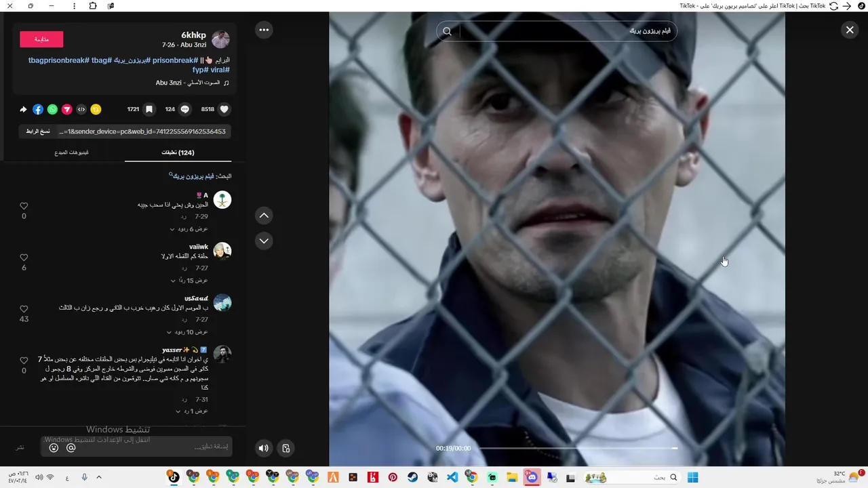Copy the link with the نسخ الرابط button
This screenshot has width=868, height=488.
click(x=38, y=131)
